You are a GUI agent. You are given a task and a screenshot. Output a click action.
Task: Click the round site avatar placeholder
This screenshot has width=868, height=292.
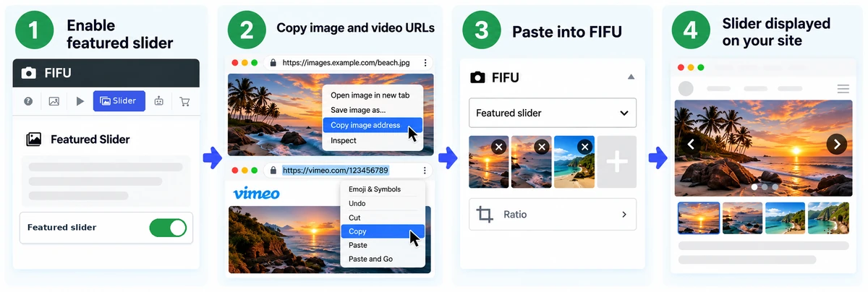point(685,89)
